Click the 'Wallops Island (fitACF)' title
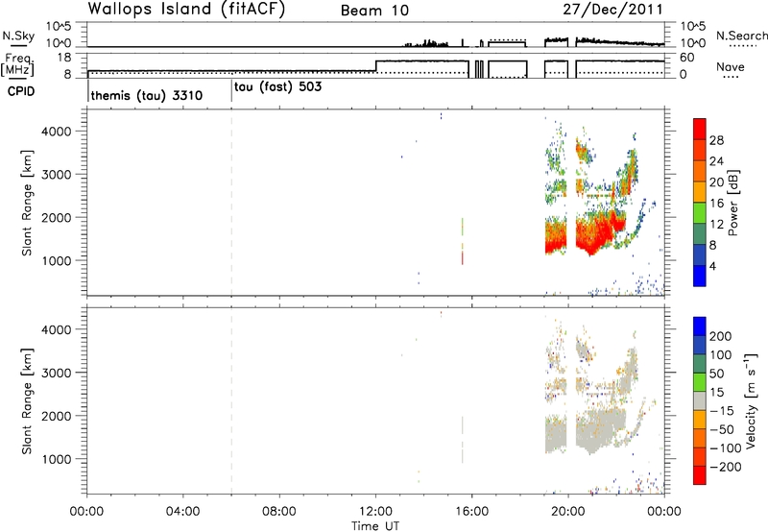 186,10
